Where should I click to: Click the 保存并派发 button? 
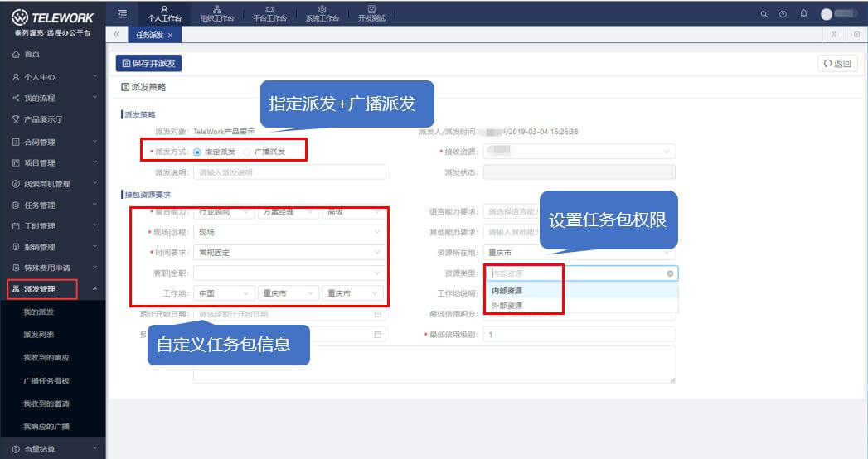pos(149,63)
